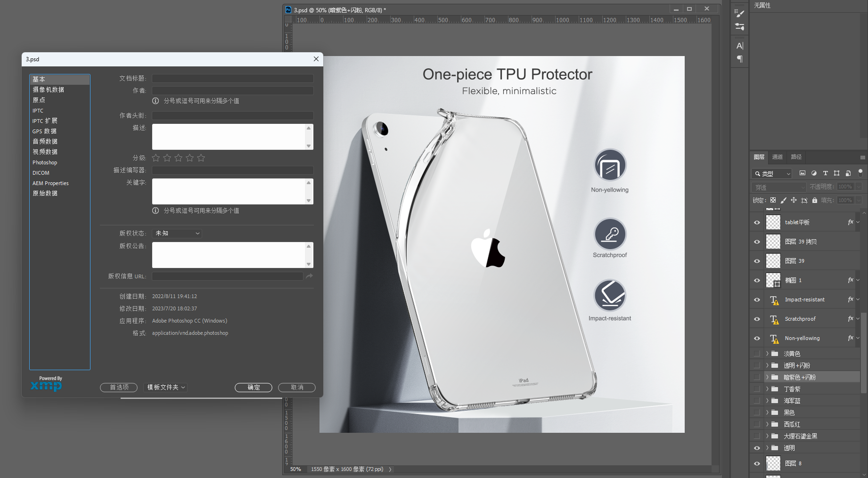Filter layers by smart objects icon
The height and width of the screenshot is (478, 868).
[848, 173]
